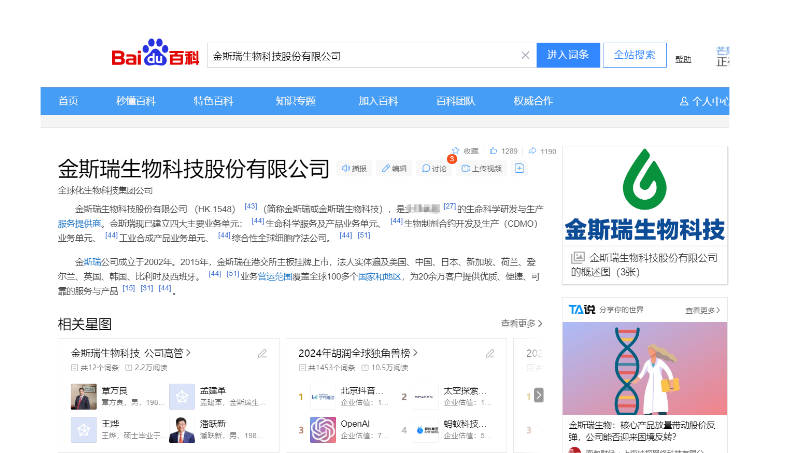This screenshot has height=453, width=800.
Task: Click the share arrow icon showing 1190
Action: click(x=532, y=151)
